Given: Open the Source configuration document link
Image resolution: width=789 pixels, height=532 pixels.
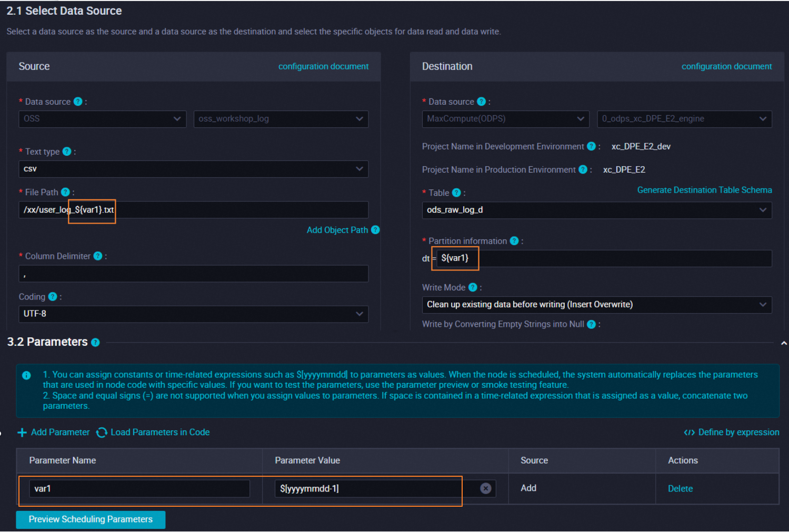Looking at the screenshot, I should 324,66.
